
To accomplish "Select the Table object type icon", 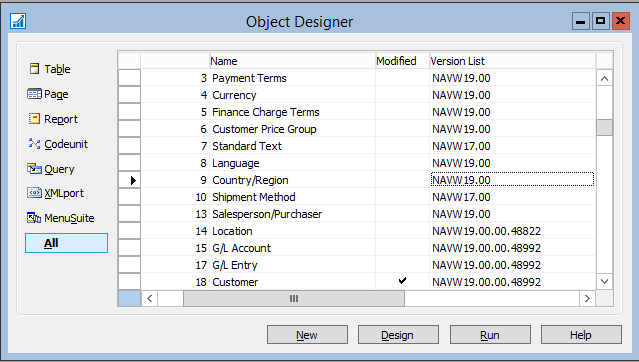I will tap(35, 68).
